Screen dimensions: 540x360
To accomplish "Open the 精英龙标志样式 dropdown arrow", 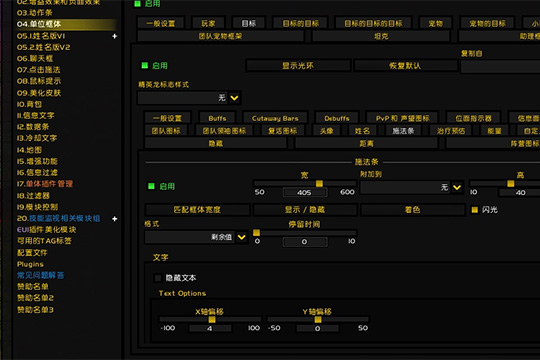I will (234, 98).
